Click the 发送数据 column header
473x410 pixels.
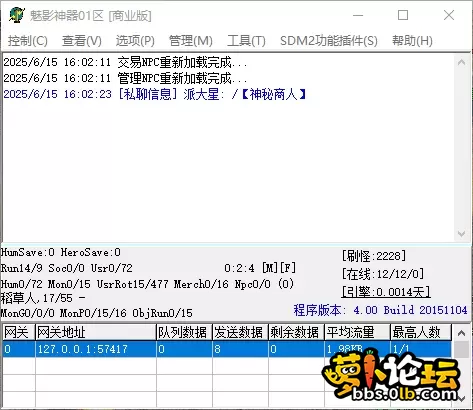pyautogui.click(x=240, y=332)
